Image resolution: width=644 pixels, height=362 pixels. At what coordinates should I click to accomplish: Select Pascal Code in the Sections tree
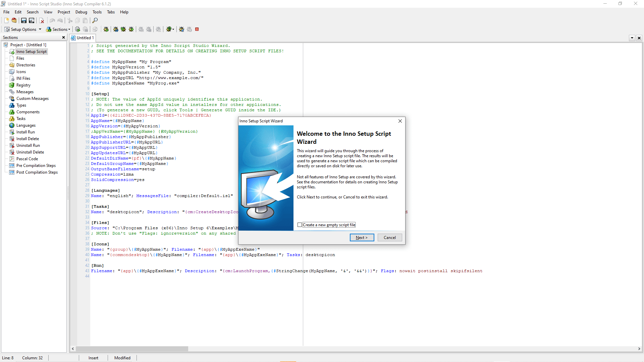click(27, 159)
